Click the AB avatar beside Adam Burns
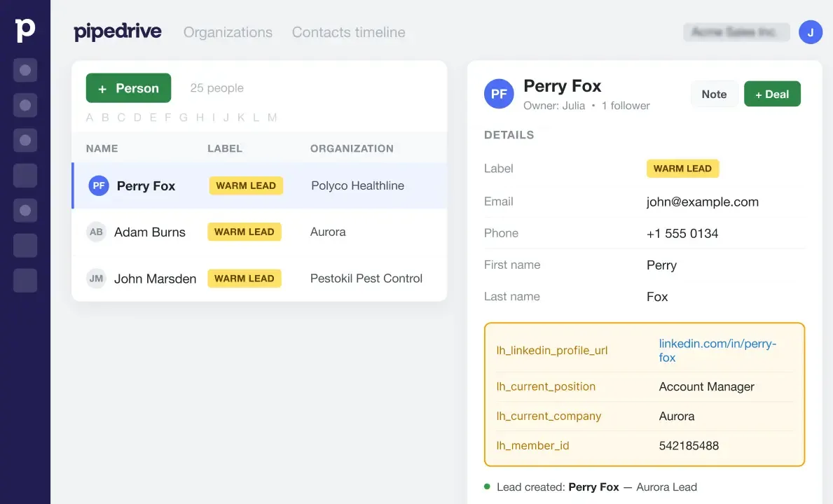Viewport: 833px width, 504px height. click(x=96, y=232)
